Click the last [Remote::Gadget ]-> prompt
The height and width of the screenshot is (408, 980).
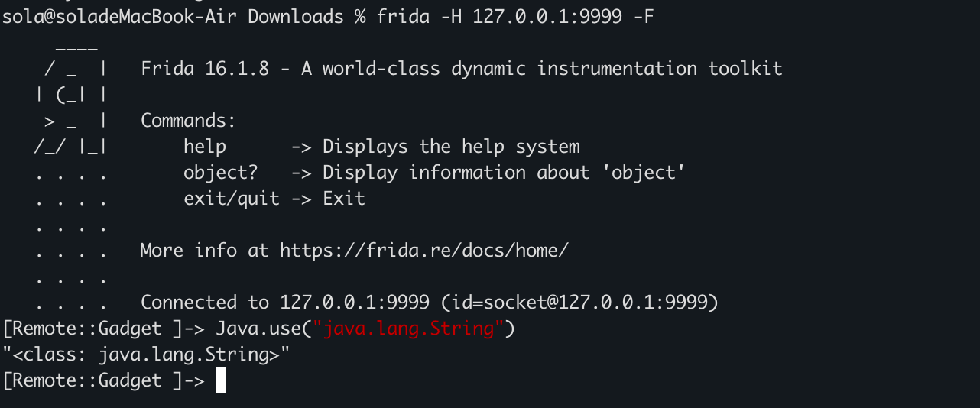(x=104, y=380)
